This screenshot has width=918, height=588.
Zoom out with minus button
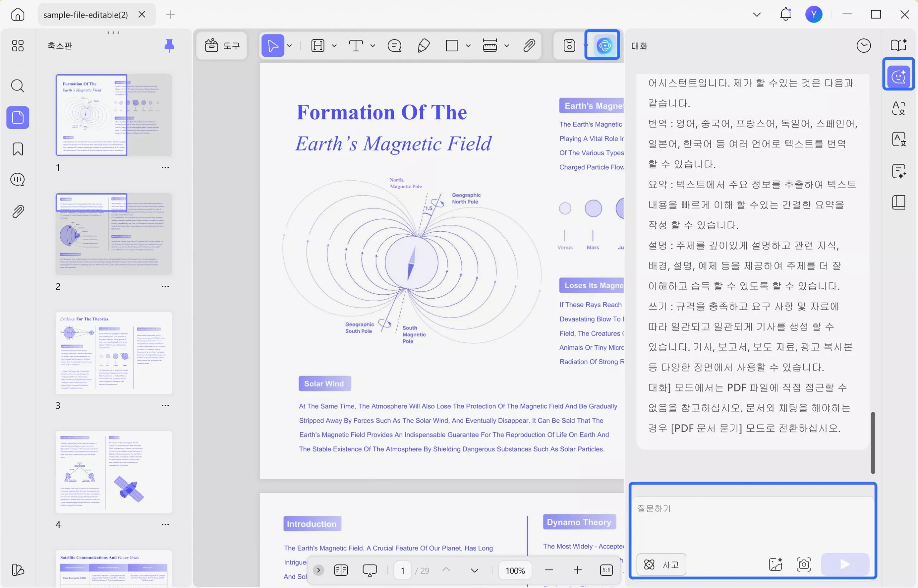pyautogui.click(x=549, y=570)
